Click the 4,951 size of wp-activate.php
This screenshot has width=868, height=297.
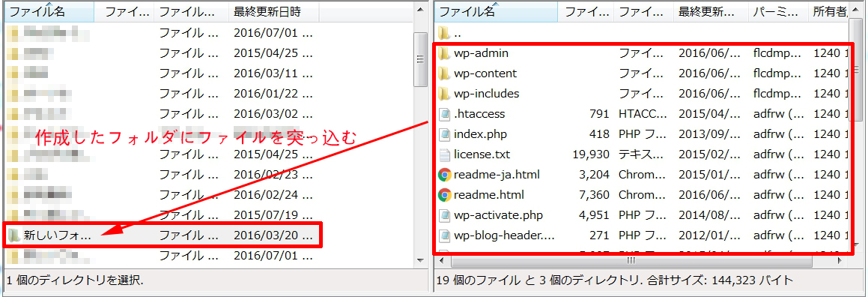594,215
